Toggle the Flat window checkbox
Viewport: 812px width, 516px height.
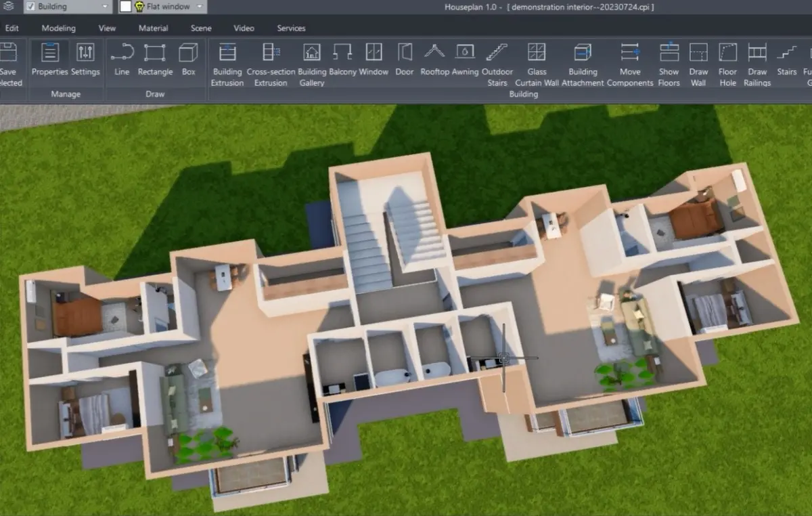(x=126, y=7)
